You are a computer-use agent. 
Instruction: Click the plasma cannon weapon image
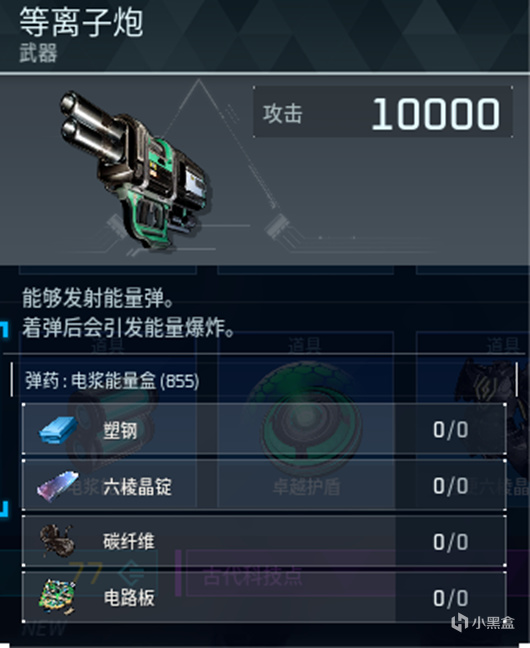(x=135, y=170)
